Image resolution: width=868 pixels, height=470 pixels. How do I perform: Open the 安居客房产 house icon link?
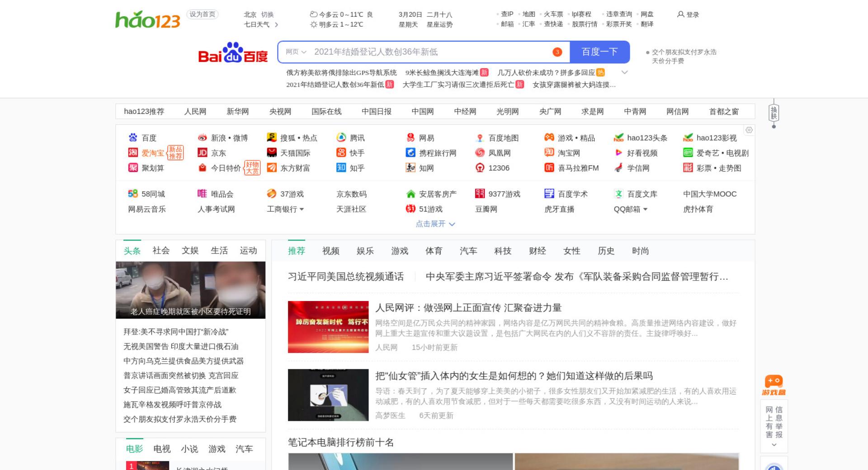click(x=410, y=194)
